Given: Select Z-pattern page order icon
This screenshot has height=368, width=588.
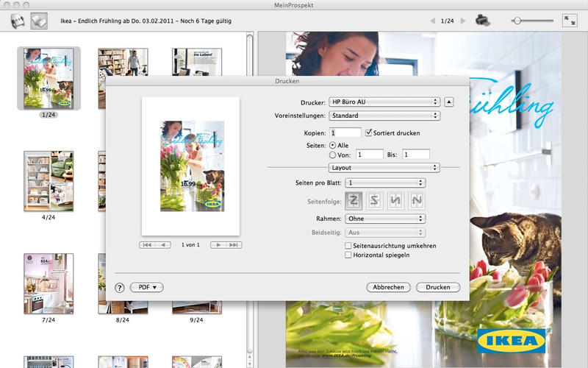Looking at the screenshot, I should 354,200.
